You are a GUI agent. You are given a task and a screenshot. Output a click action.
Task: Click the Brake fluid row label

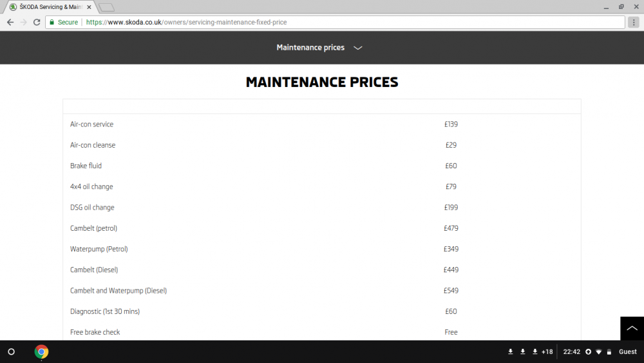pyautogui.click(x=86, y=166)
